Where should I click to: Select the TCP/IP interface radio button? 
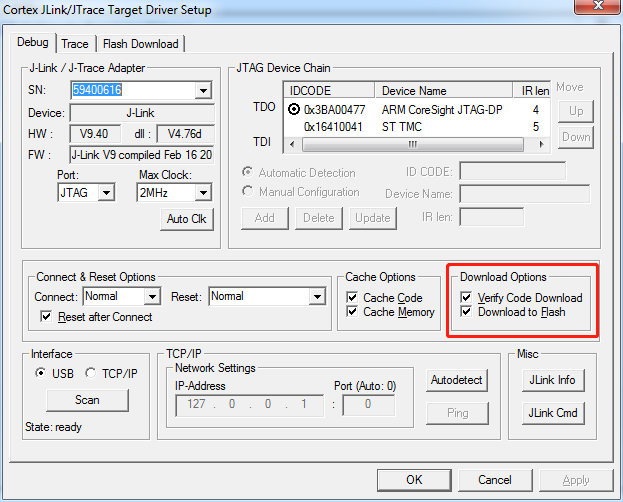[x=91, y=373]
